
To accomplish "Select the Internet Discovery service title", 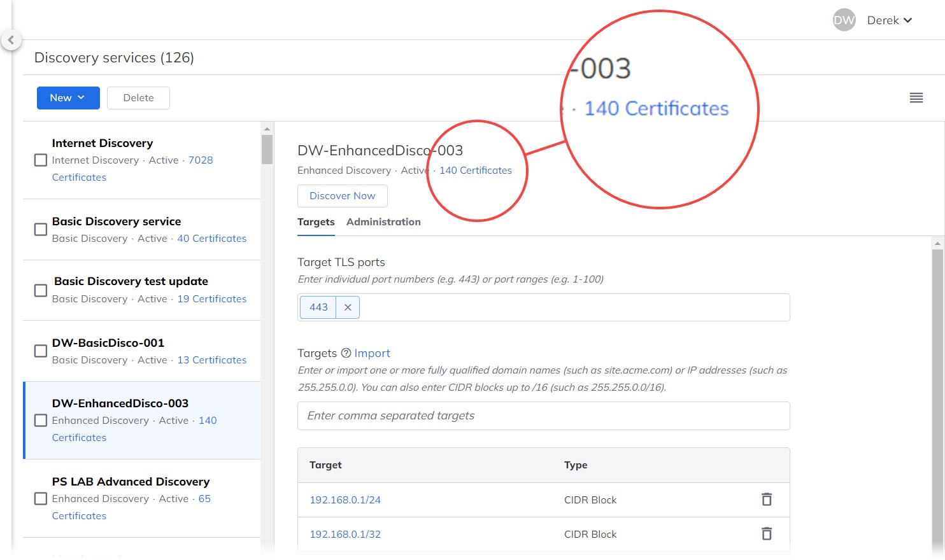I will 103,143.
